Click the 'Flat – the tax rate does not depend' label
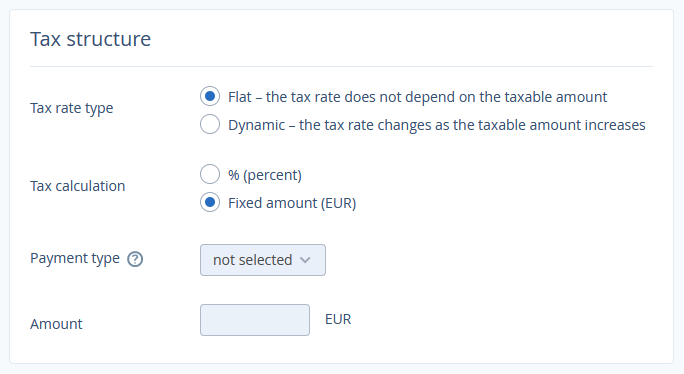The height and width of the screenshot is (374, 684). click(x=417, y=97)
